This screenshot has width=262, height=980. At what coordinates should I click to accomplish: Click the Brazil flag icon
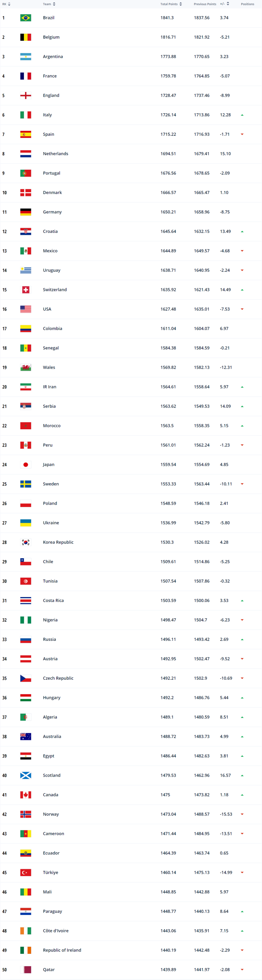click(25, 18)
